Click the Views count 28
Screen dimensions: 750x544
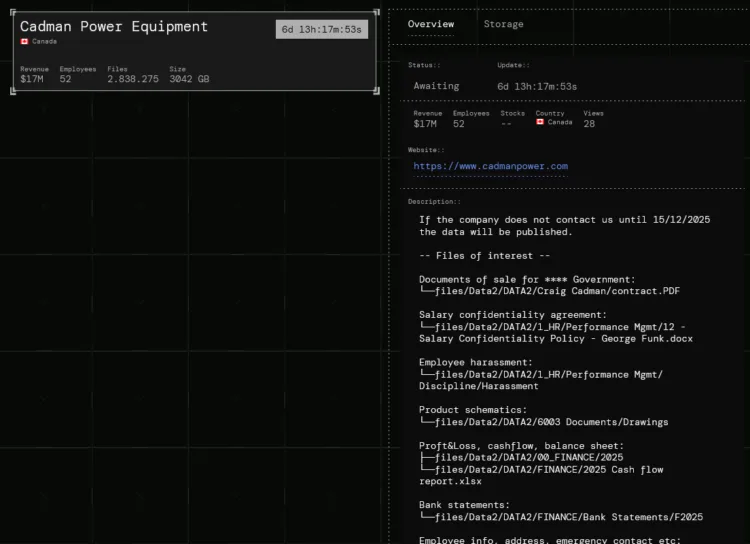coord(589,124)
